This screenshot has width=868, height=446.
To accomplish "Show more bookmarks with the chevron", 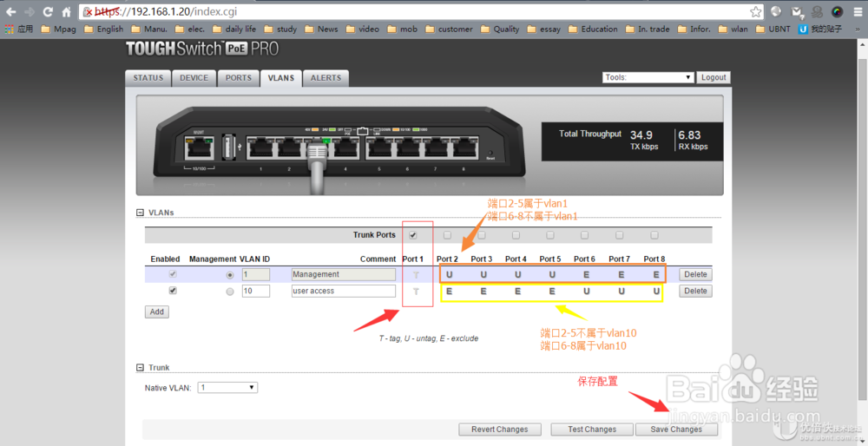I will tap(858, 29).
